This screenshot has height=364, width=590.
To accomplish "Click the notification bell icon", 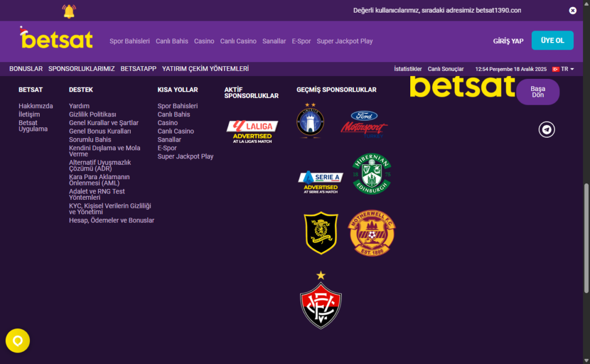I will [x=69, y=11].
